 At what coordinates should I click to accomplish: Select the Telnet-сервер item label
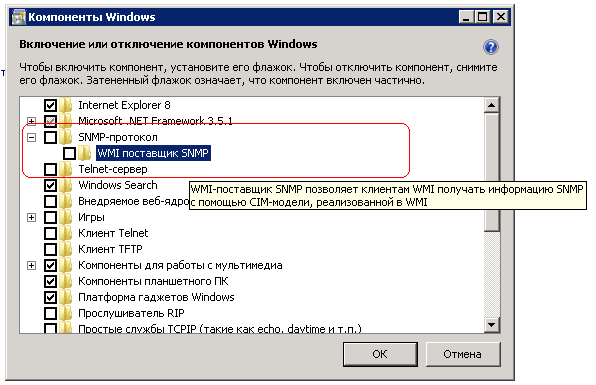click(113, 169)
